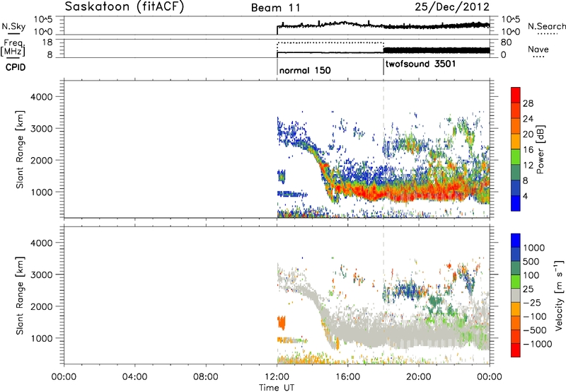Click the '25' tick on velocity scale
This screenshot has width=566, height=392.
tap(528, 289)
